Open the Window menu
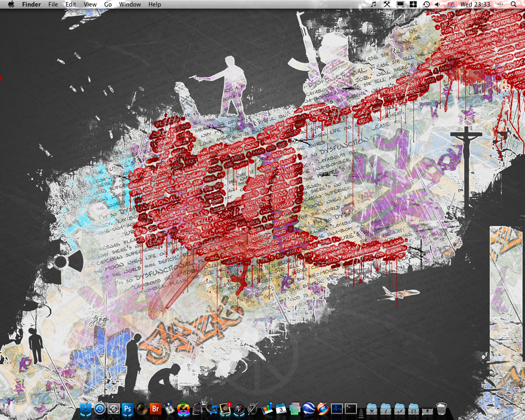 pos(130,4)
